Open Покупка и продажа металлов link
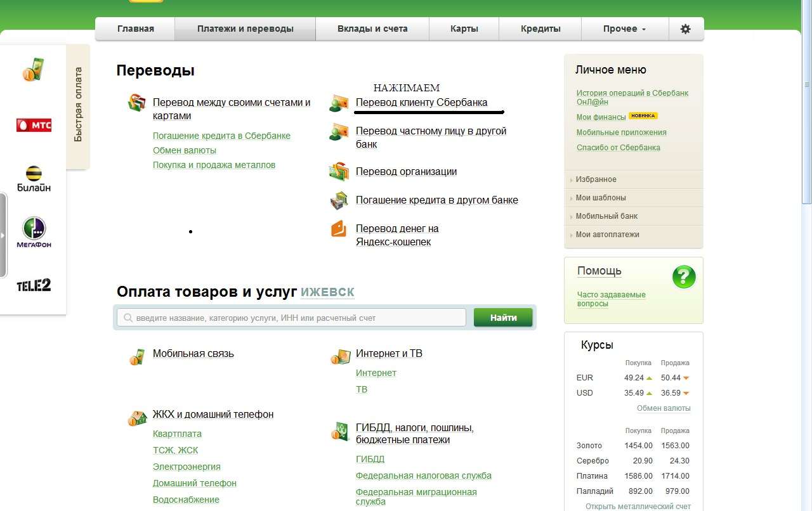This screenshot has width=812, height=511. (214, 165)
